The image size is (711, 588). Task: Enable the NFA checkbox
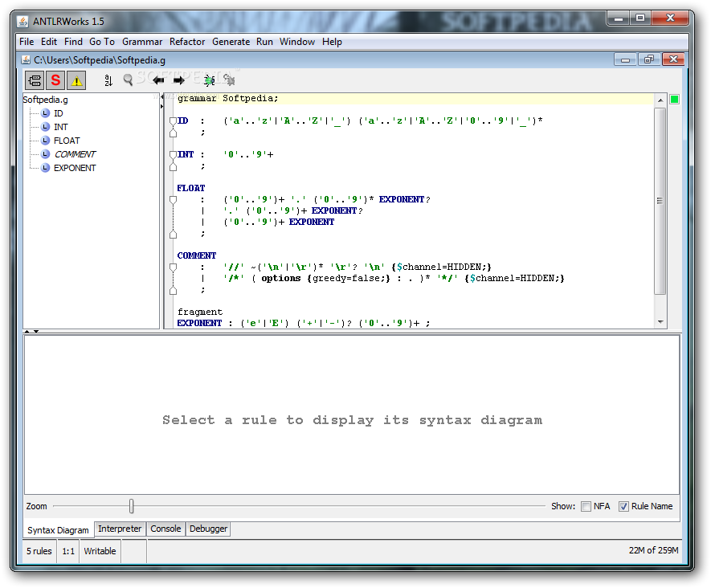point(586,506)
